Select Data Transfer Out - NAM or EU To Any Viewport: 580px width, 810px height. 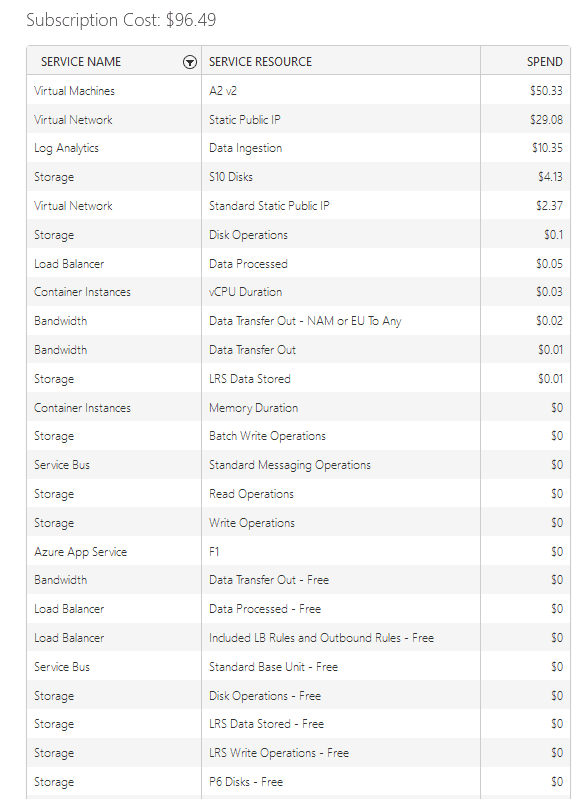305,321
